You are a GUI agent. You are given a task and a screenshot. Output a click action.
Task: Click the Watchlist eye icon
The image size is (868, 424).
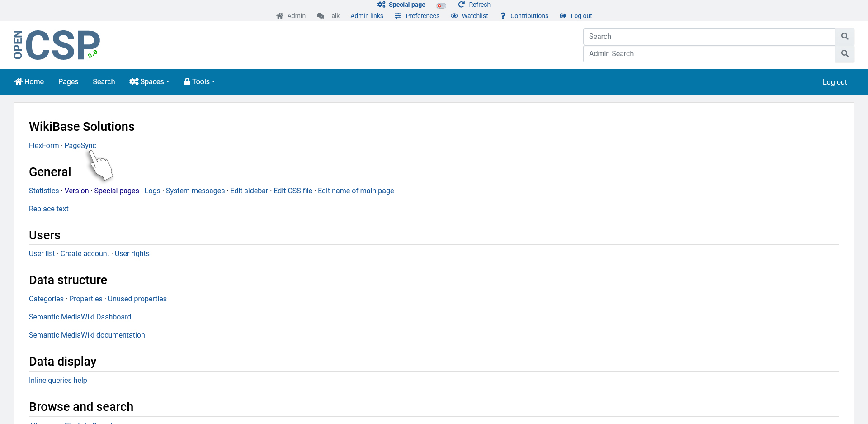(x=454, y=16)
